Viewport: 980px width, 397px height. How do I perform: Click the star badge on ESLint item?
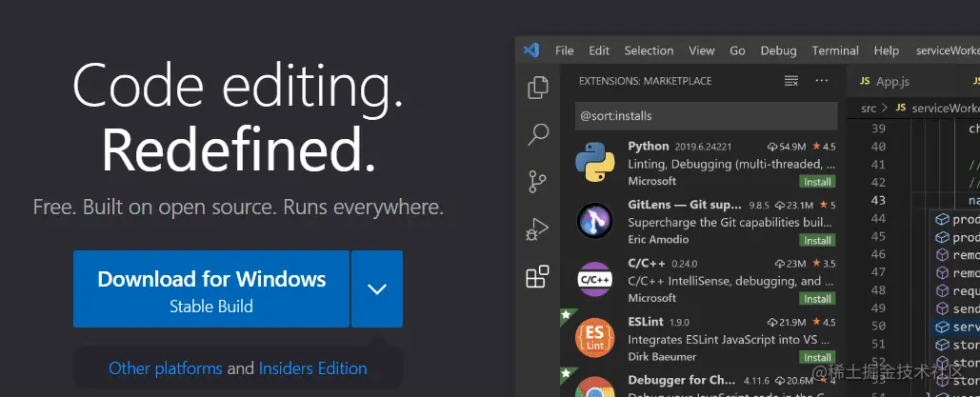566,314
